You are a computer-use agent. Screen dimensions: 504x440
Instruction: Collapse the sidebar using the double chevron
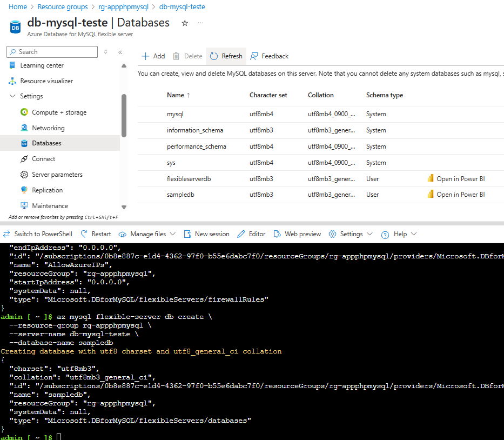[120, 52]
